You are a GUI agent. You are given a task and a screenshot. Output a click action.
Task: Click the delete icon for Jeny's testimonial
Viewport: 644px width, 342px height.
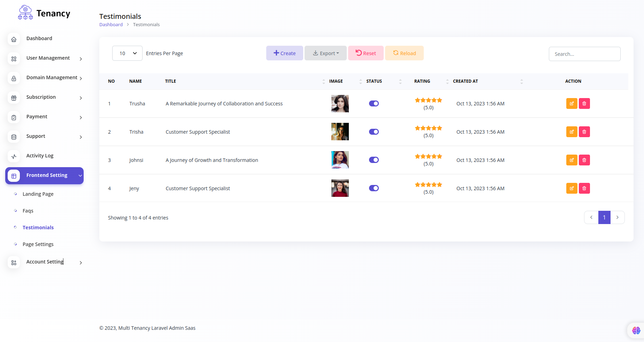coord(584,188)
